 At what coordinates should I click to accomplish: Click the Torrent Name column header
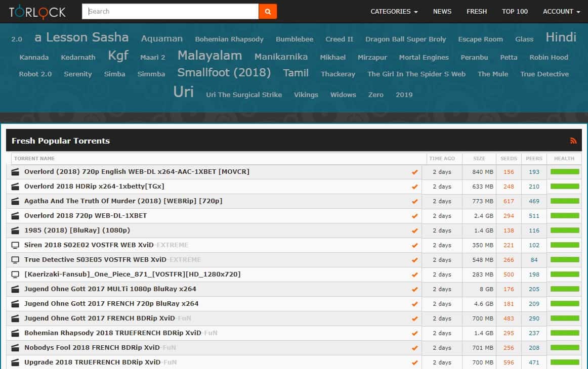click(x=34, y=158)
